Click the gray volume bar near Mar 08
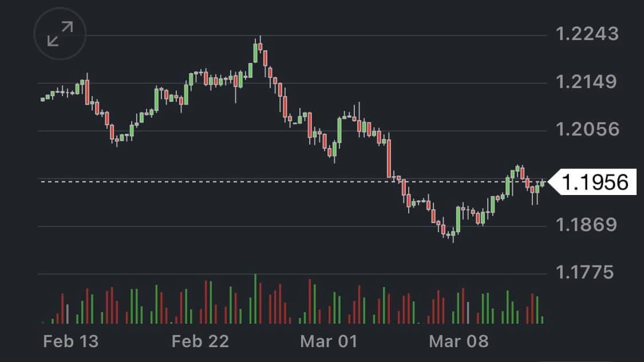The height and width of the screenshot is (362, 644). 468,313
